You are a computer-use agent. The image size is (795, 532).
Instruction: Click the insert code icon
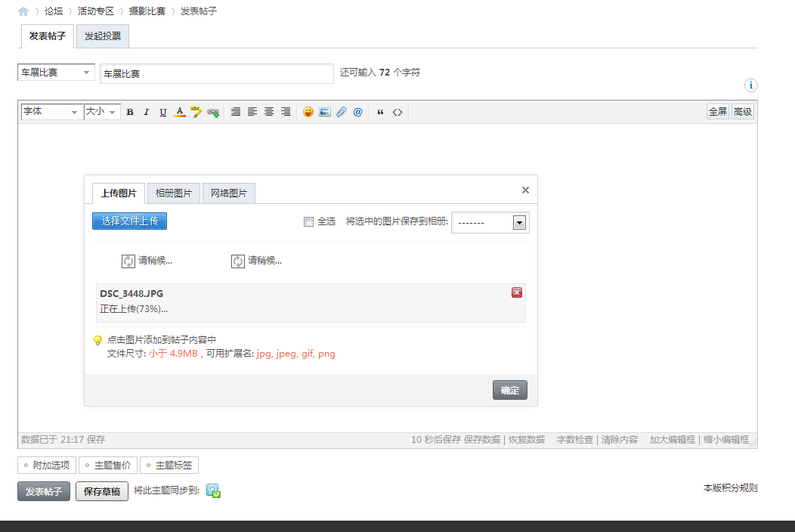pyautogui.click(x=397, y=112)
